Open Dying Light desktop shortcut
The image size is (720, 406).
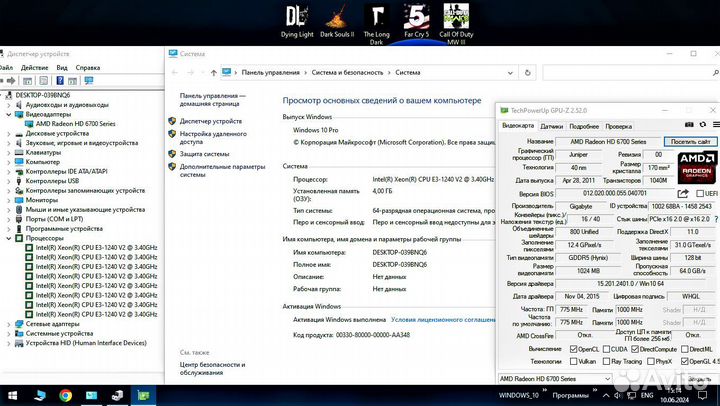tap(297, 21)
